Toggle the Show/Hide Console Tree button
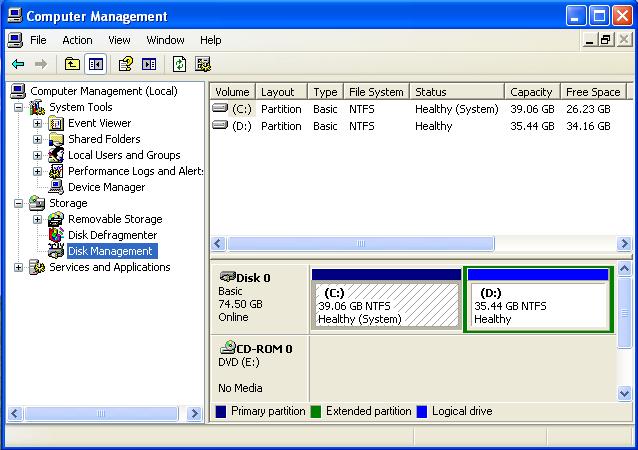This screenshot has height=450, width=638. pyautogui.click(x=95, y=64)
